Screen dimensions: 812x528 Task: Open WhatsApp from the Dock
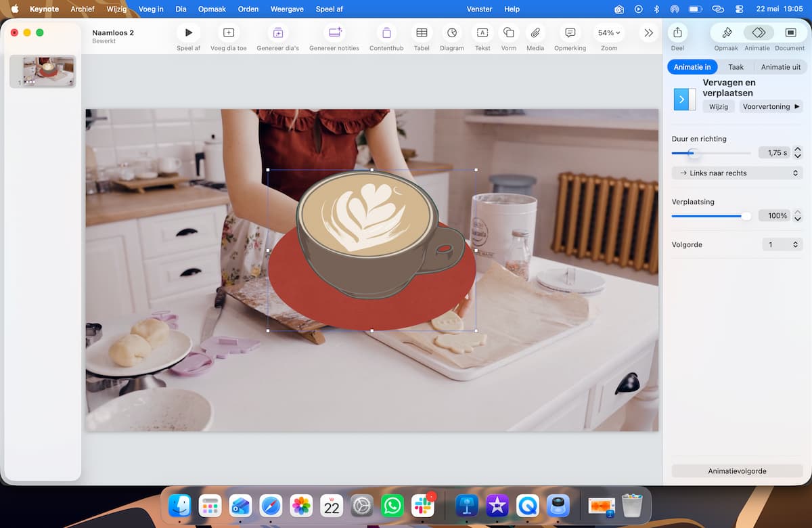point(392,506)
